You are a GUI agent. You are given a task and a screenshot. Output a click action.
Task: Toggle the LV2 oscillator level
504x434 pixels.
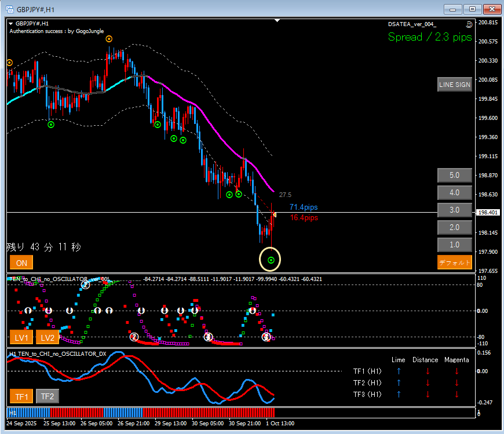click(47, 337)
